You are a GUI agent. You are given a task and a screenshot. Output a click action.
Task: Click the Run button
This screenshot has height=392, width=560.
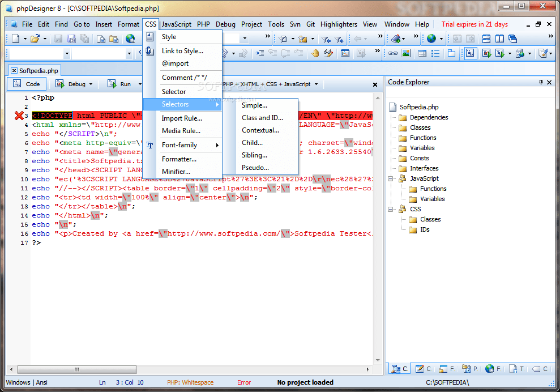tap(121, 84)
